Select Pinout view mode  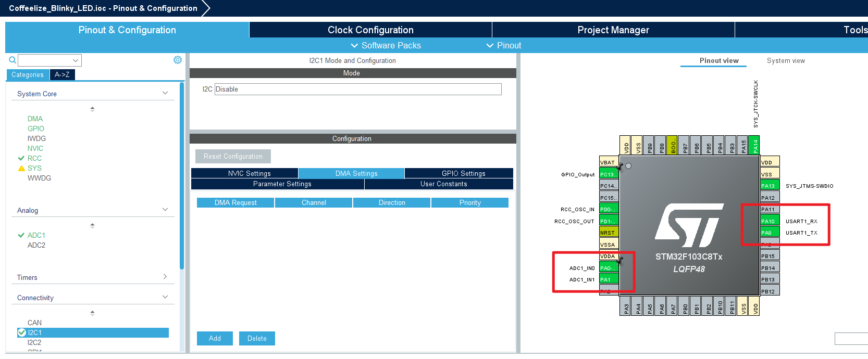(x=718, y=61)
